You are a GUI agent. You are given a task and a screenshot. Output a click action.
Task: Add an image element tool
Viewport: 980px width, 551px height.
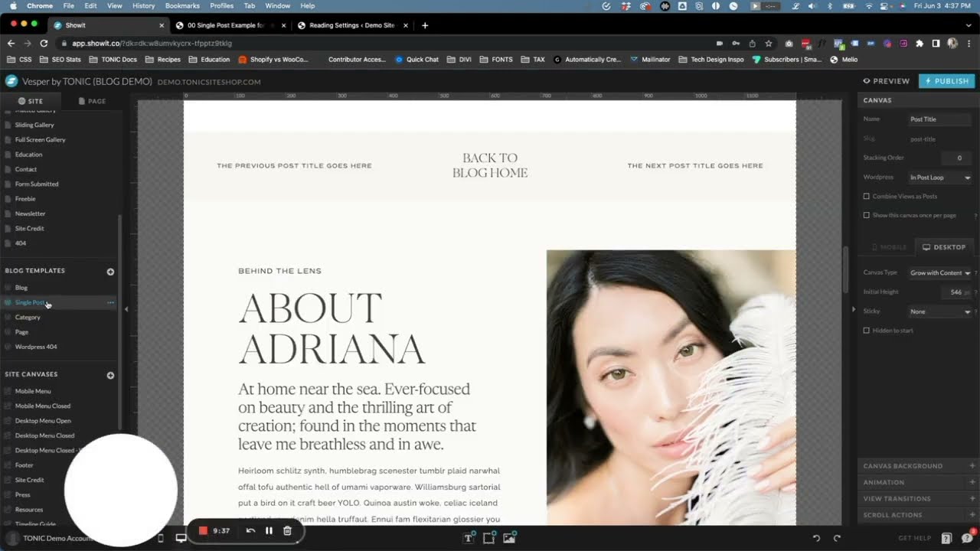509,538
